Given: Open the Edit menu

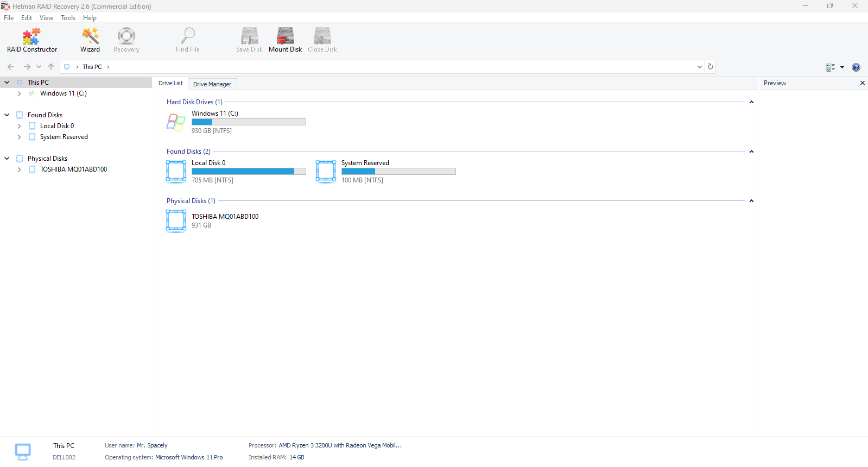Looking at the screenshot, I should (x=27, y=18).
